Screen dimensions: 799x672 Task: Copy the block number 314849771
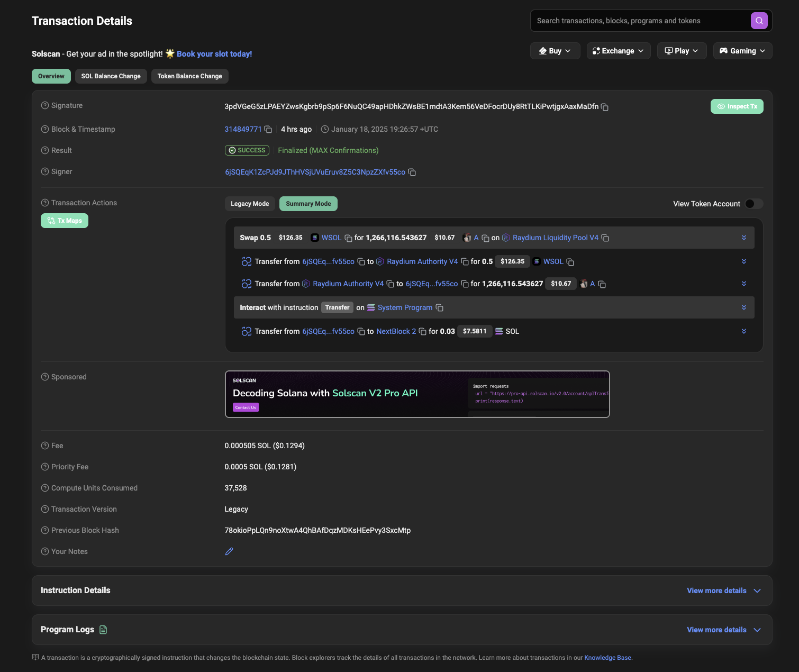tap(268, 130)
